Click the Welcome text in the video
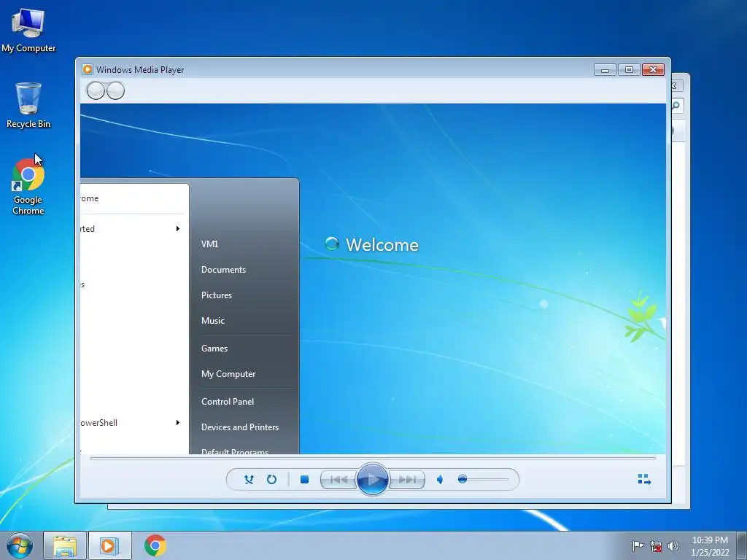 click(382, 245)
